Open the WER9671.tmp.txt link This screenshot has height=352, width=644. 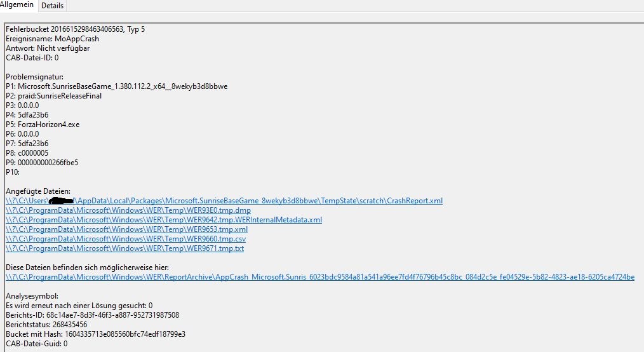(125, 248)
